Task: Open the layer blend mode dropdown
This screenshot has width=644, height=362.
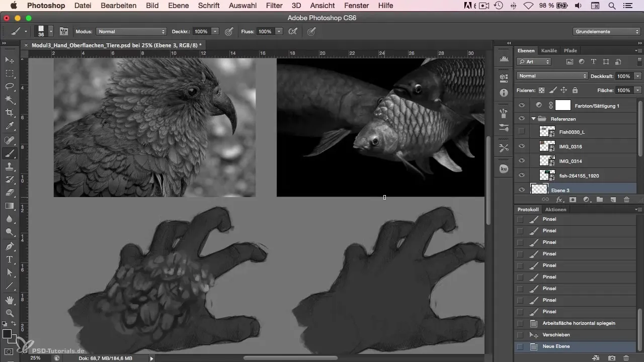Action: click(x=552, y=76)
